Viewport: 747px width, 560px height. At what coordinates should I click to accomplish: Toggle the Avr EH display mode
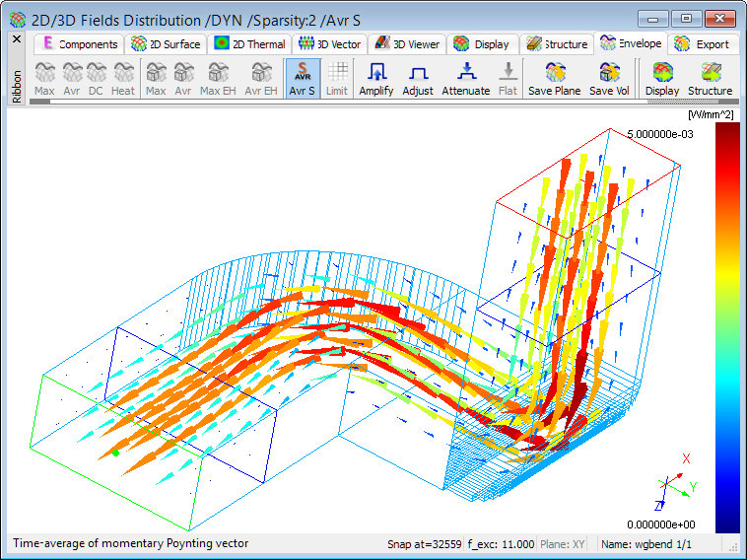(x=260, y=79)
